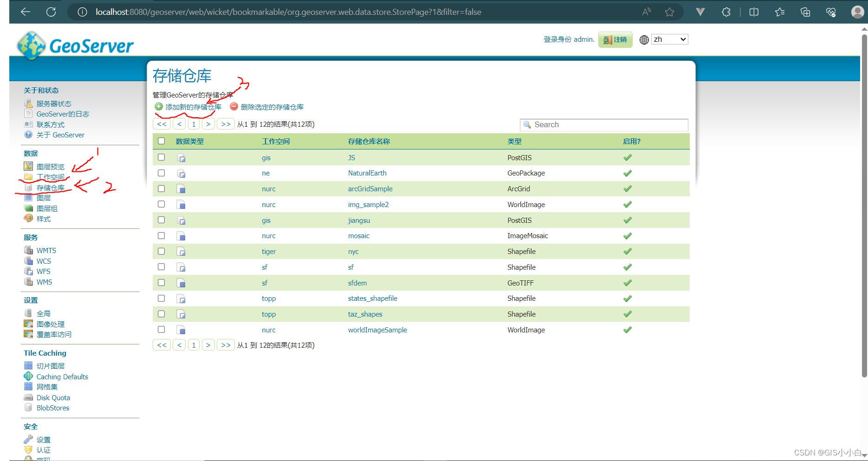This screenshot has width=868, height=461.
Task: Click 添加新的存储仓库 link
Action: tap(193, 107)
